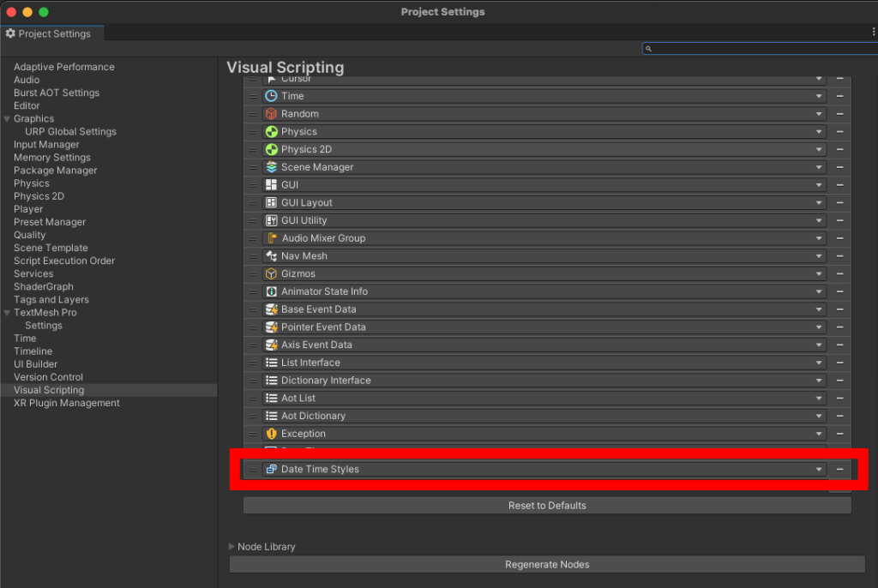The height and width of the screenshot is (588, 878).
Task: Click the Audio Mixer Group icon
Action: tap(272, 238)
